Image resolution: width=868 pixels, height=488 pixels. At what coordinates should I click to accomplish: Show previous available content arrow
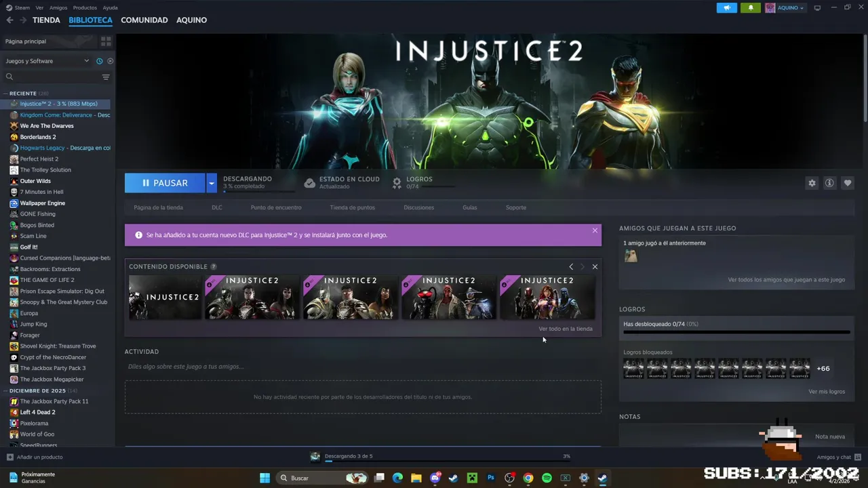pos(571,266)
